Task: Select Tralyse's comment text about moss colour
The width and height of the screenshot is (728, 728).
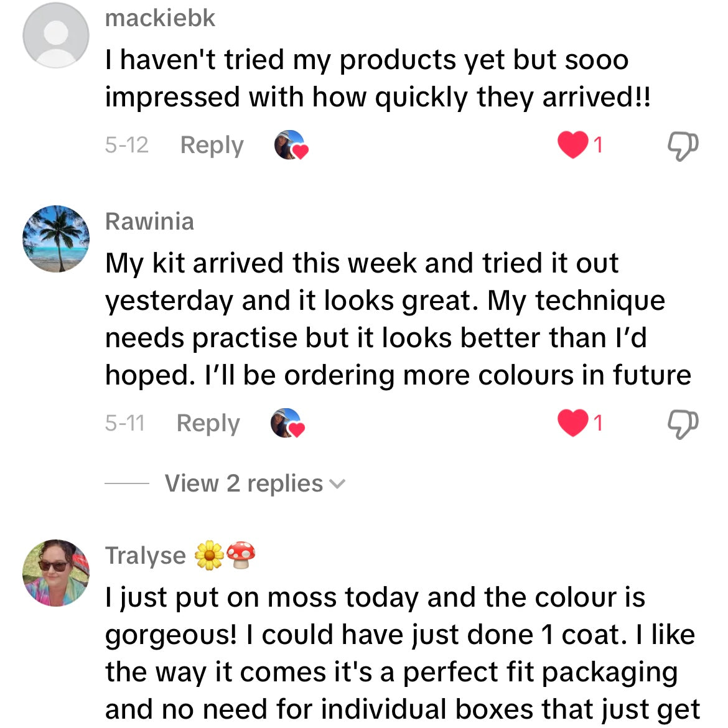Action: (x=402, y=653)
